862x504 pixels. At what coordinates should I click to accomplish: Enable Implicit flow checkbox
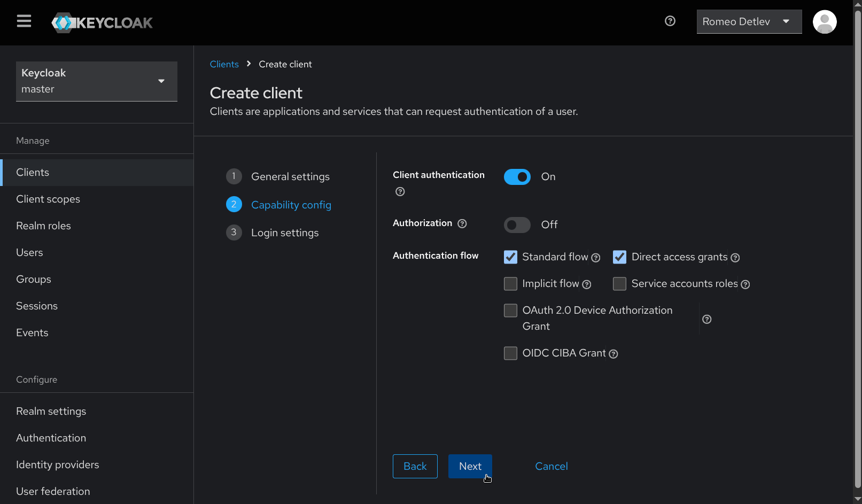(511, 284)
